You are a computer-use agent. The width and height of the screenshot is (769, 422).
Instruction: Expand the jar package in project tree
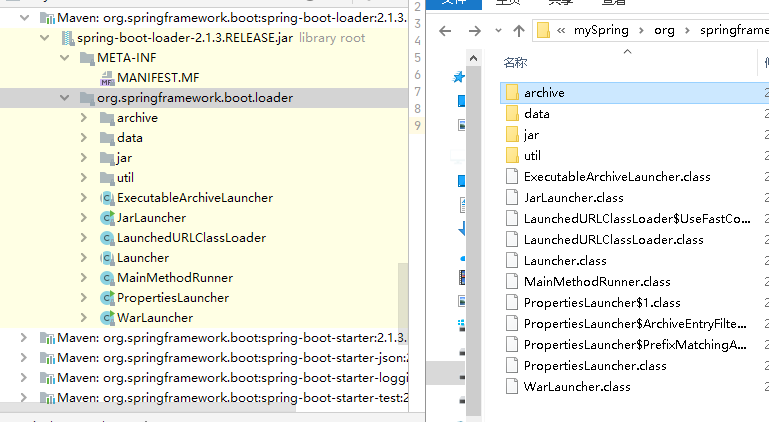83,158
